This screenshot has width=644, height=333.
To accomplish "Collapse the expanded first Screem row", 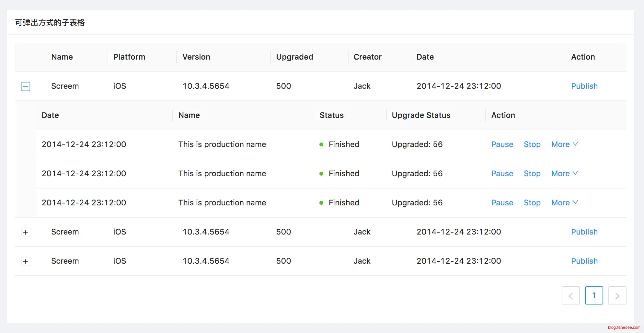I will click(26, 86).
